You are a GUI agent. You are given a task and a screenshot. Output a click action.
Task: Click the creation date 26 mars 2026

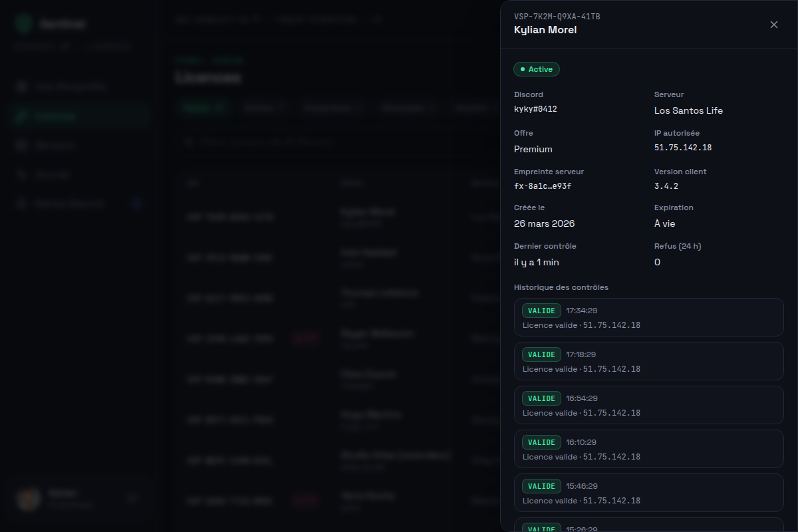544,223
